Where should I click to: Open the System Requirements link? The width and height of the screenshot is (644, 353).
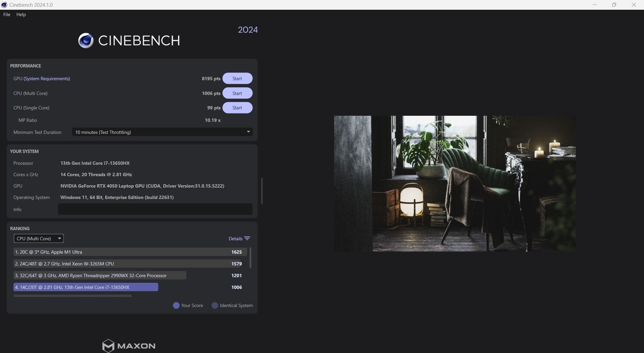pos(47,79)
